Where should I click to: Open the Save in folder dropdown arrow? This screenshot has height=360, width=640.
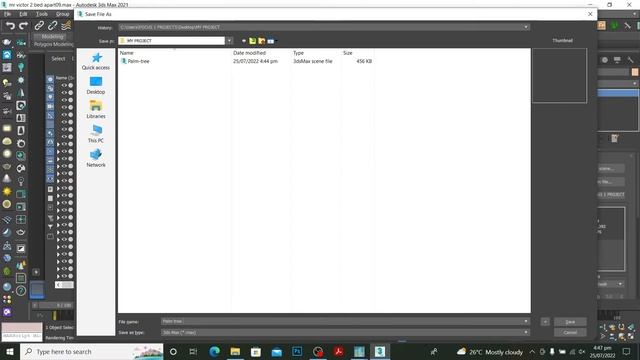229,41
